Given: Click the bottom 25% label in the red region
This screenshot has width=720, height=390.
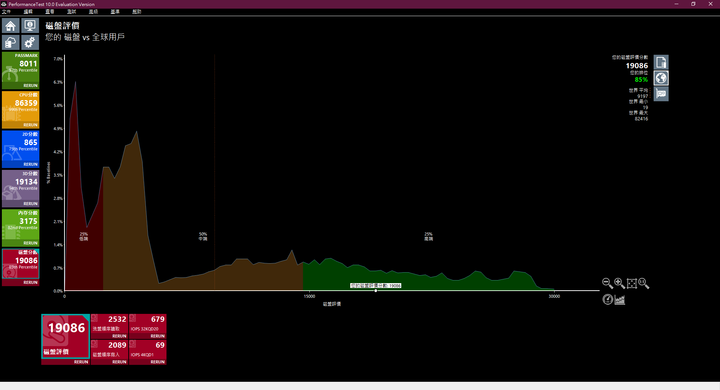Looking at the screenshot, I should click(84, 237).
